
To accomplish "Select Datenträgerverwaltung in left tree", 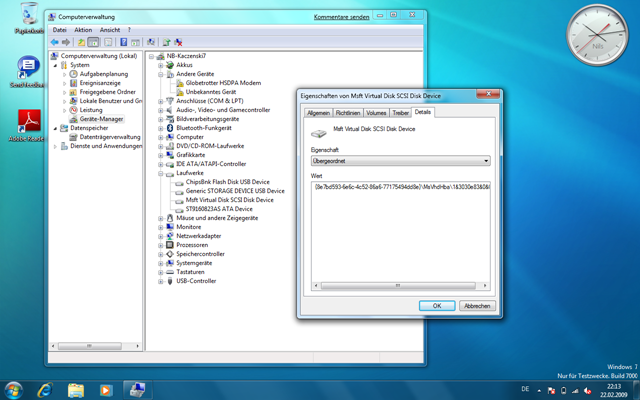I will click(110, 137).
